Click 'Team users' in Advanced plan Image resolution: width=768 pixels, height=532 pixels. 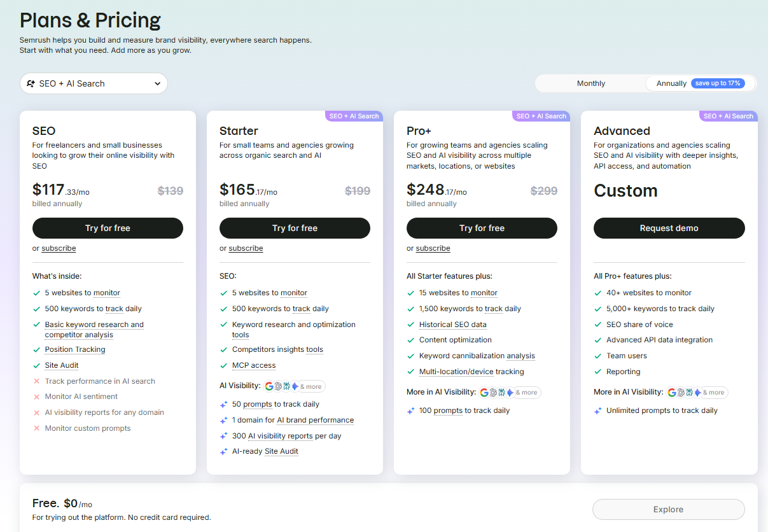627,356
